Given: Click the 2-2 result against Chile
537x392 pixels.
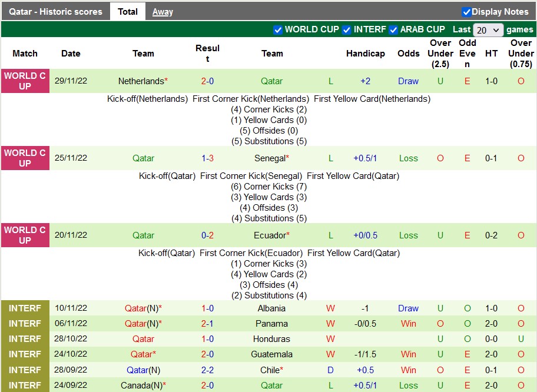Looking at the screenshot, I should coord(207,370).
